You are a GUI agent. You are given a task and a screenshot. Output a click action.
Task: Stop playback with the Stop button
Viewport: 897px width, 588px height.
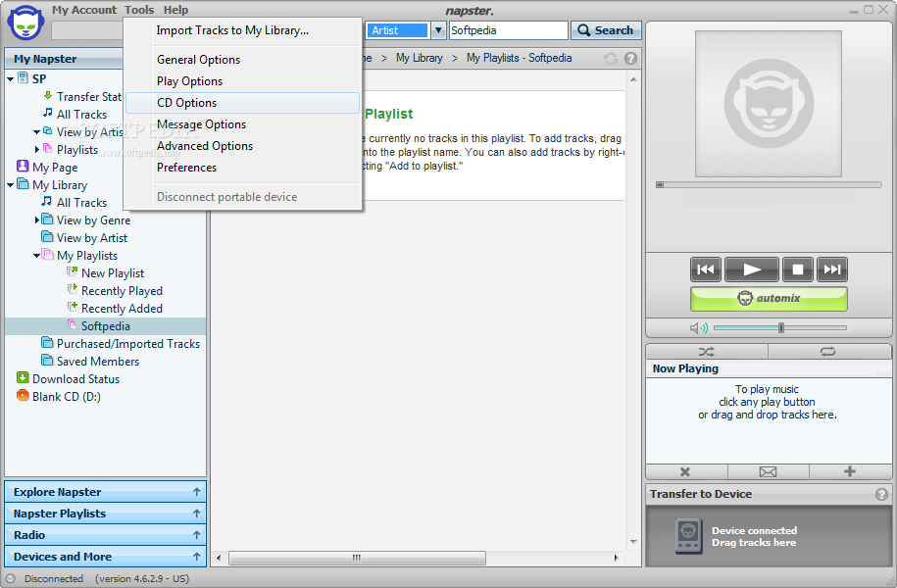tap(797, 269)
